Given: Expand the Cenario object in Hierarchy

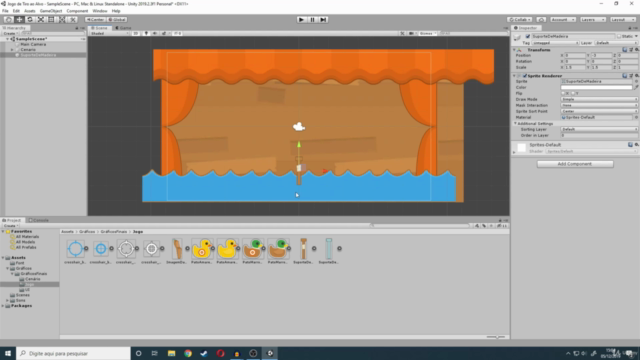Looking at the screenshot, I should pos(12,50).
